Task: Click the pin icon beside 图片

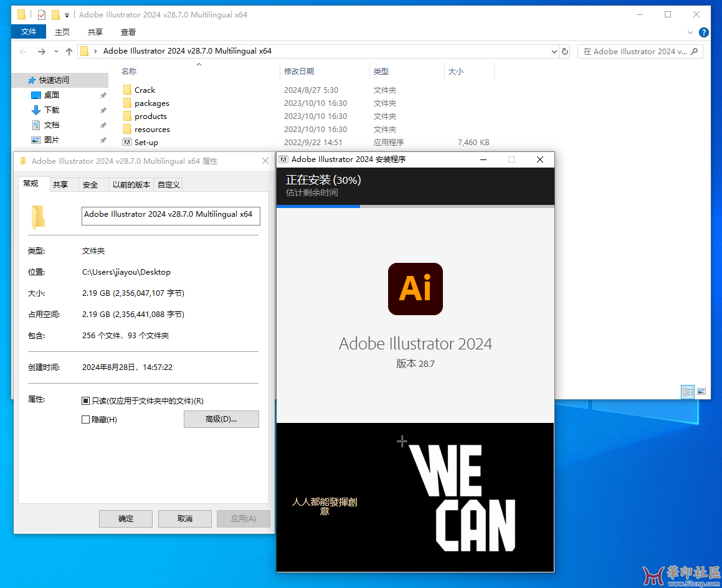Action: (x=103, y=140)
